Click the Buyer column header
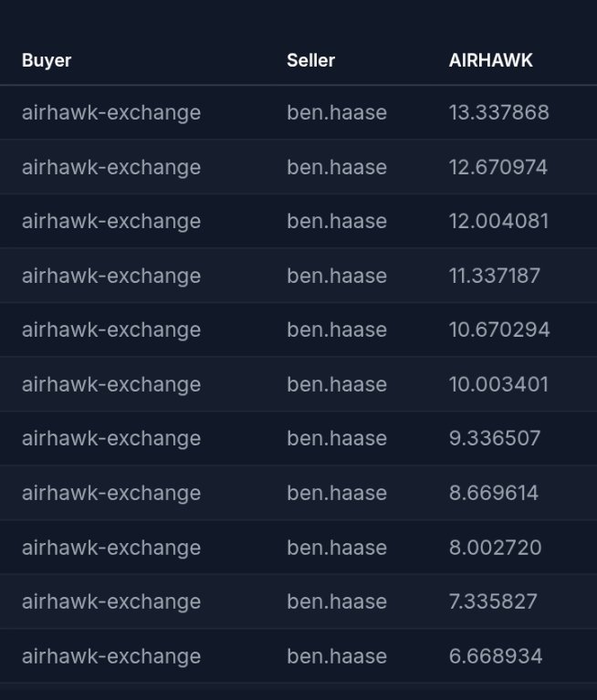Image resolution: width=597 pixels, height=700 pixels. tap(47, 60)
